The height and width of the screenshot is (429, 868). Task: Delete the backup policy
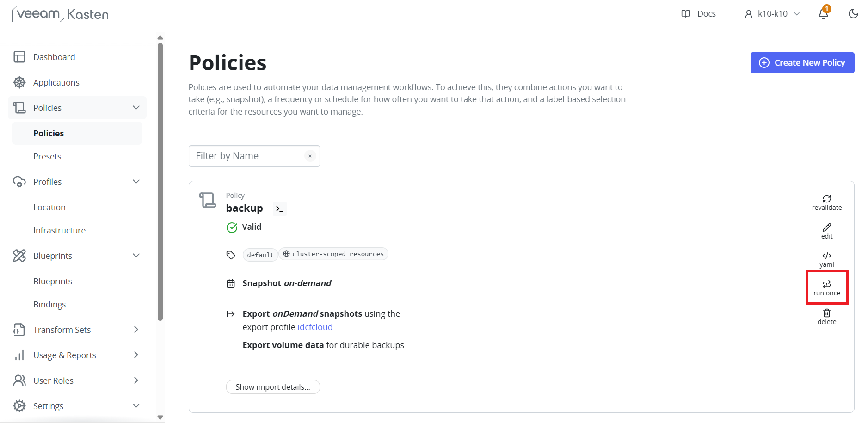point(827,317)
